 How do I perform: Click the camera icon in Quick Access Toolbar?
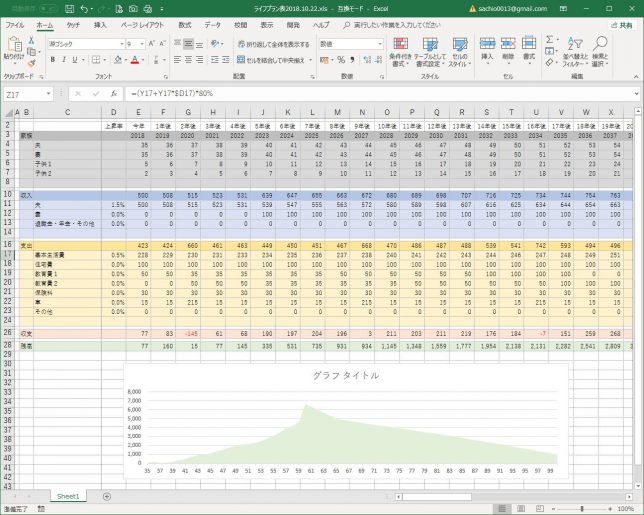point(133,9)
